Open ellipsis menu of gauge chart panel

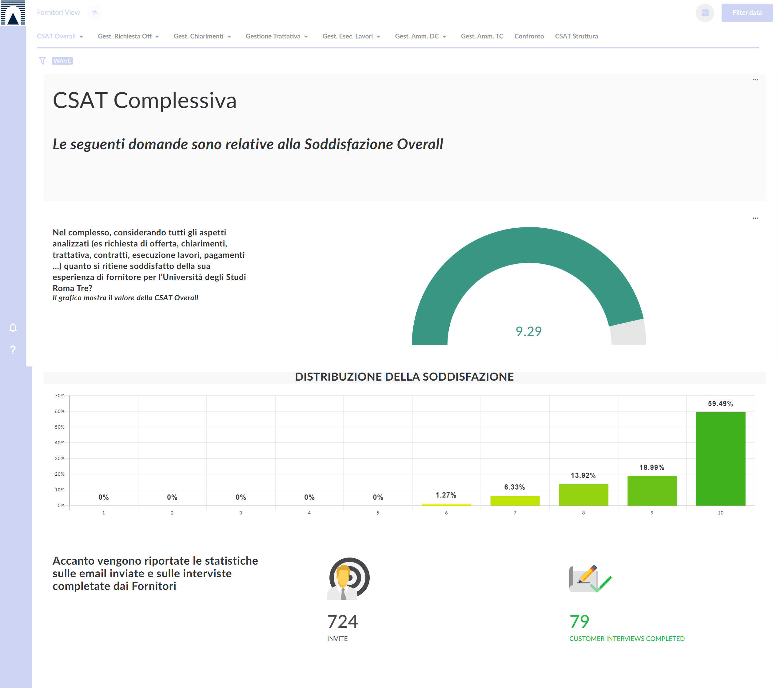(x=755, y=218)
